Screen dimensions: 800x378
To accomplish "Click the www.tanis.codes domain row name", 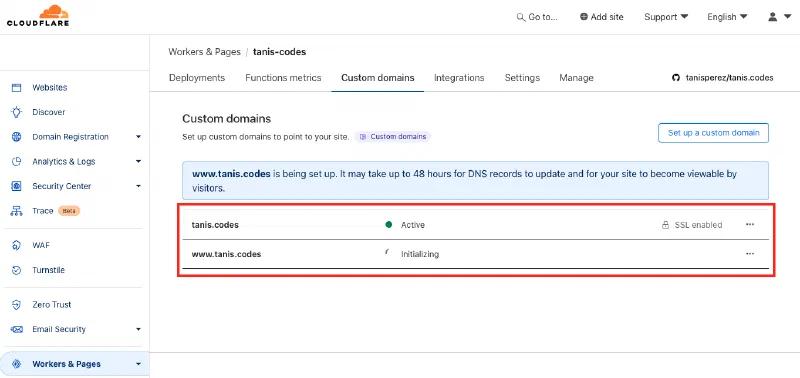I will point(226,254).
